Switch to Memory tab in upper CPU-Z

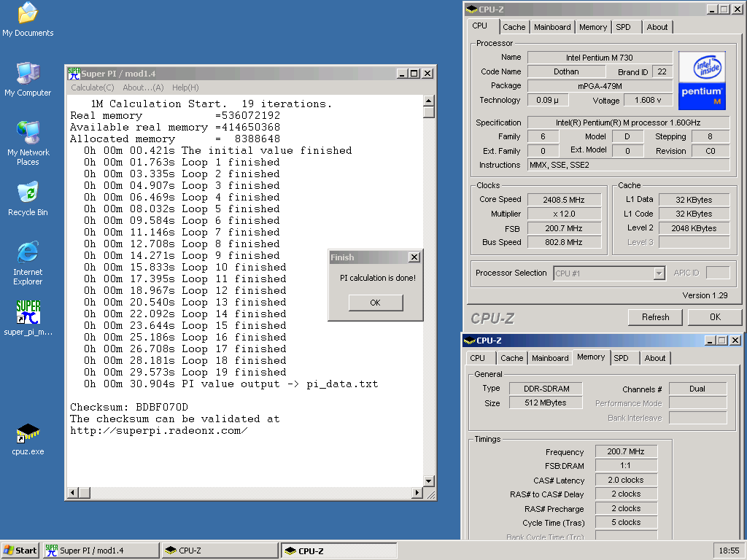point(593,27)
